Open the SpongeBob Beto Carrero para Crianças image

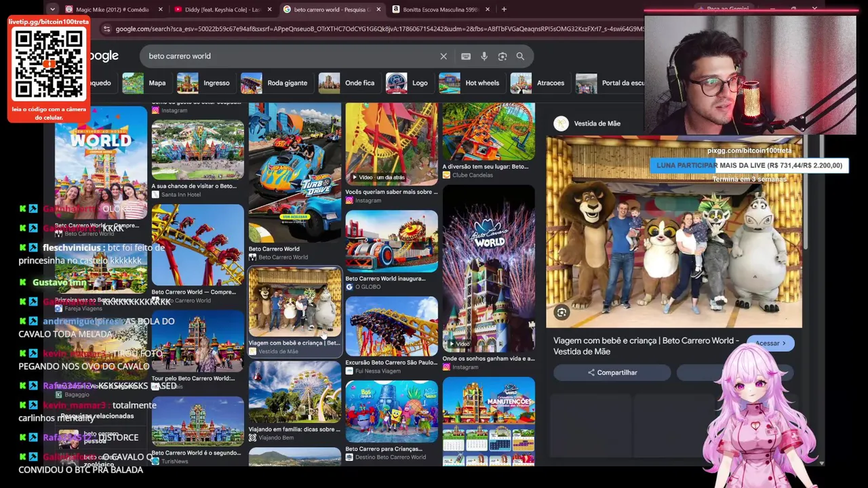pyautogui.click(x=391, y=411)
